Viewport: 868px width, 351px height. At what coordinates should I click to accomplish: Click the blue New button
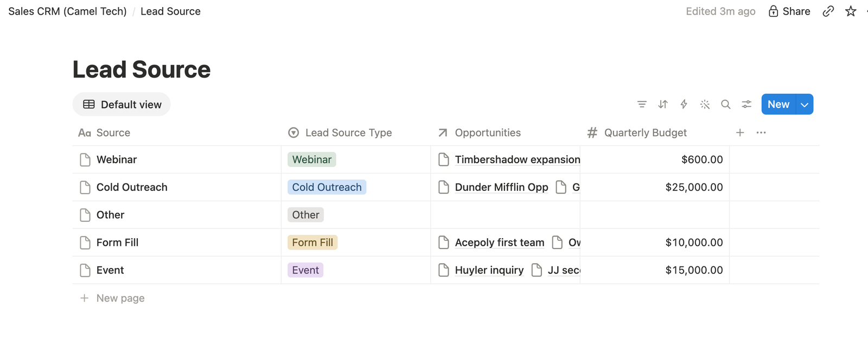click(x=778, y=104)
